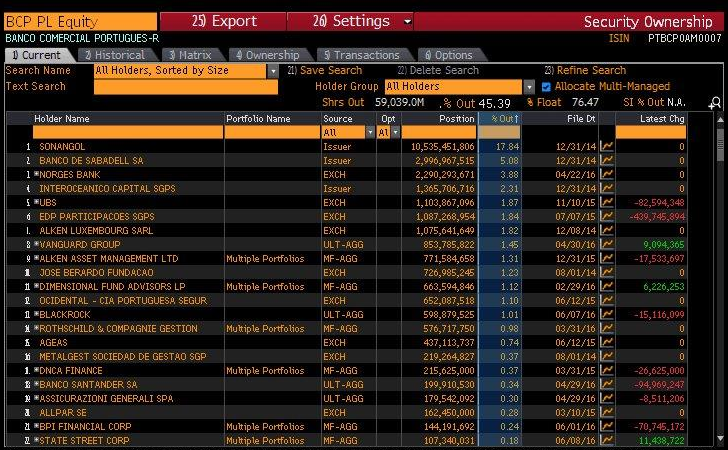Expand the VANGUARD GROUP holder row
728x450 pixels.
36,244
